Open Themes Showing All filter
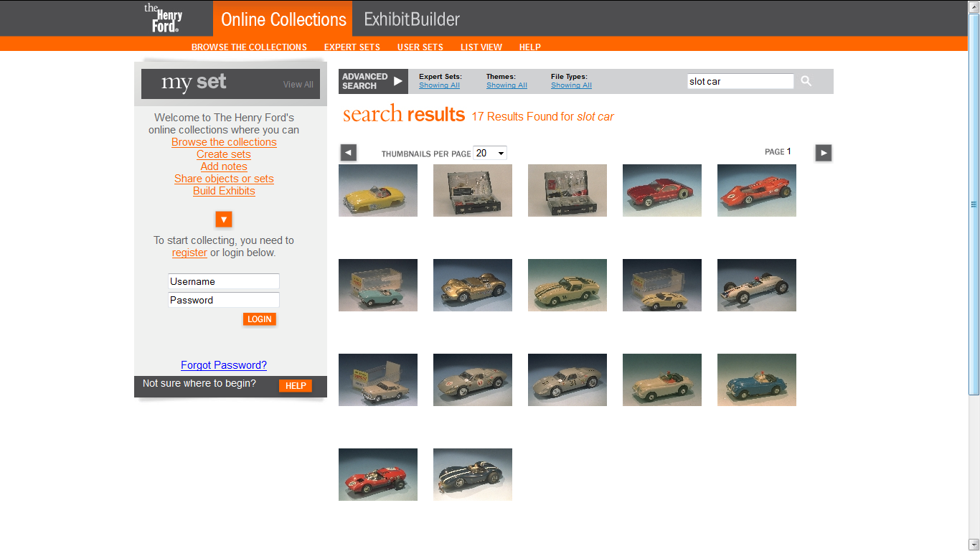980x551 pixels. [507, 85]
